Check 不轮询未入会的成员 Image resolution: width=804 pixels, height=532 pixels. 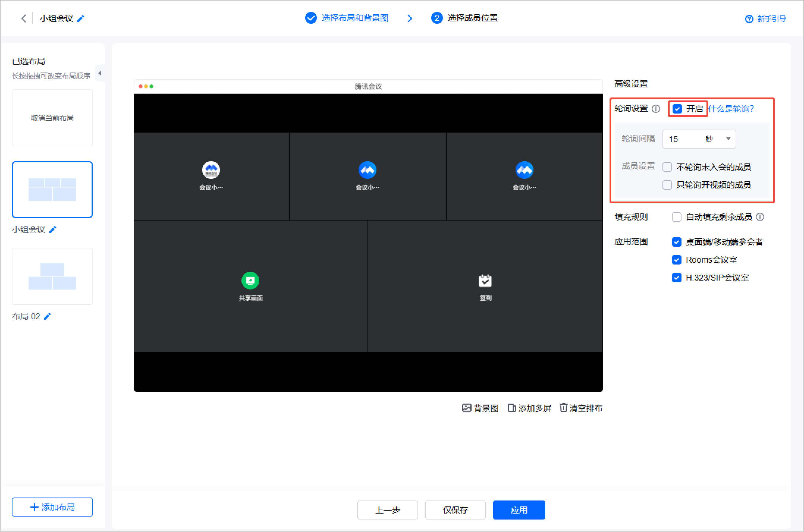click(x=667, y=167)
